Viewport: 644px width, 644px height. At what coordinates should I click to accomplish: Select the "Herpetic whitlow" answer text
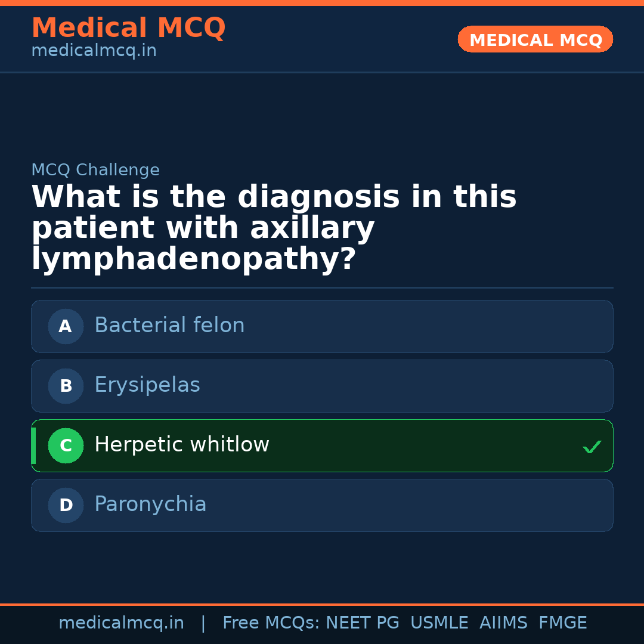tap(182, 445)
